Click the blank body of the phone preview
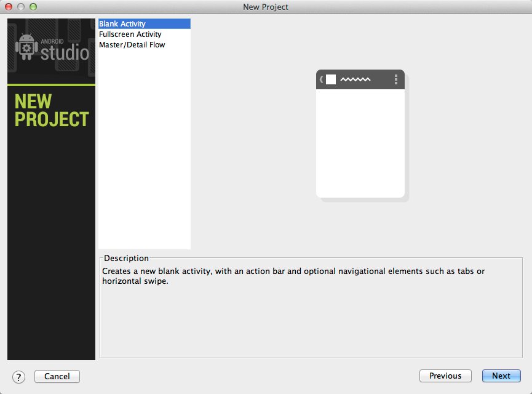 pos(360,145)
